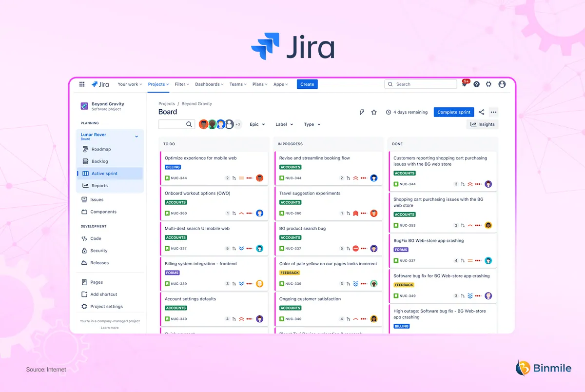This screenshot has height=392, width=585.
Task: Click the search magnifier in board filter
Action: tap(189, 124)
